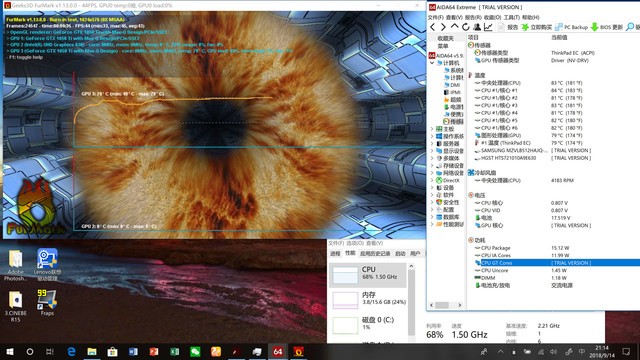Expand the 安全性 security tree node

click(x=432, y=202)
